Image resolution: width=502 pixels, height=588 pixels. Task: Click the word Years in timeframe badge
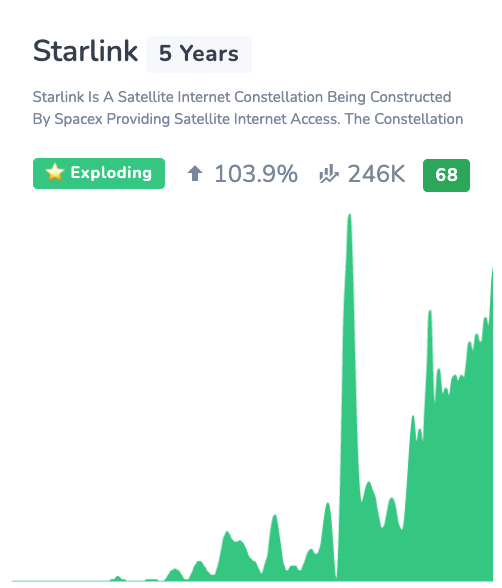point(209,54)
